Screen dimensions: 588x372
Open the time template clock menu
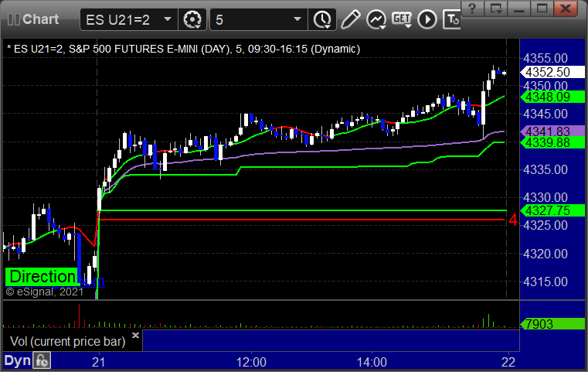pos(322,19)
